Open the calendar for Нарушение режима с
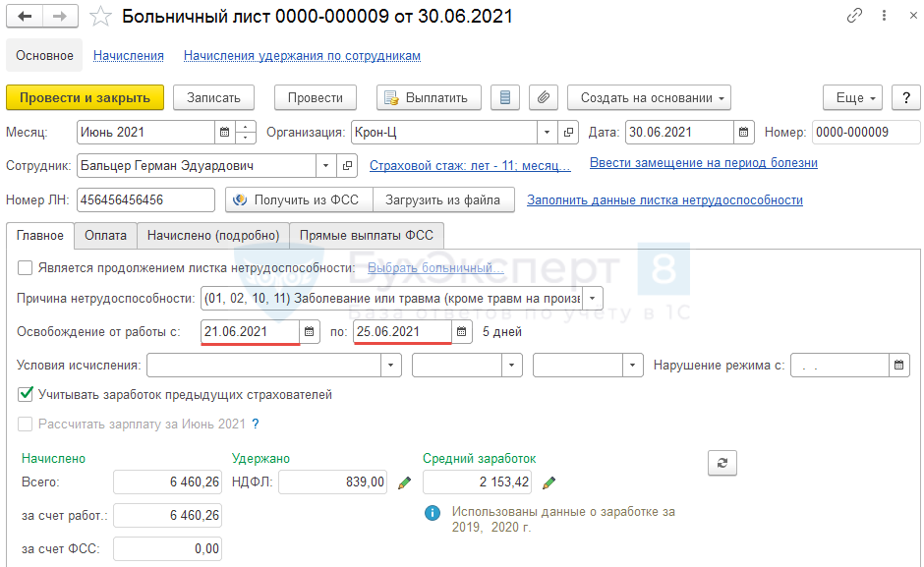Image resolution: width=924 pixels, height=567 pixels. click(898, 366)
